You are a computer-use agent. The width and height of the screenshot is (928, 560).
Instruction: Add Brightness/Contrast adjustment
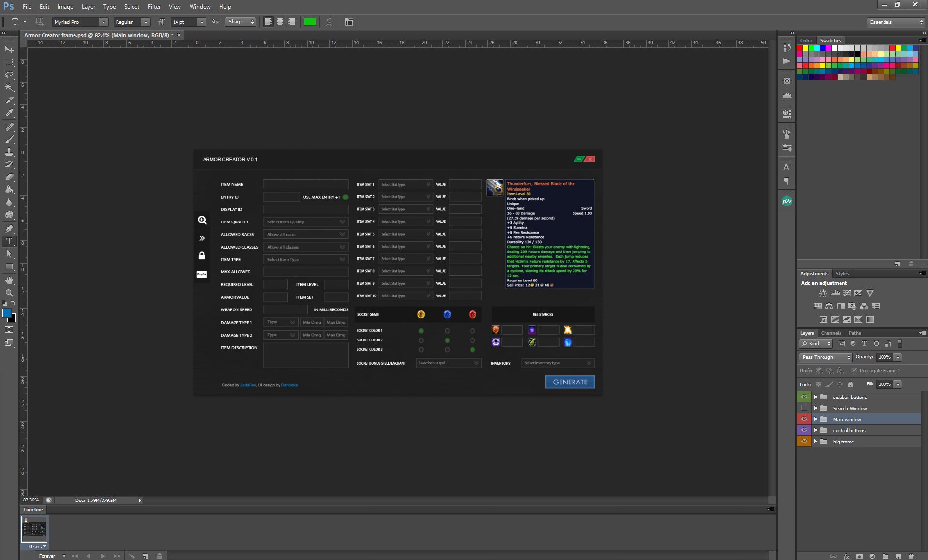point(823,294)
